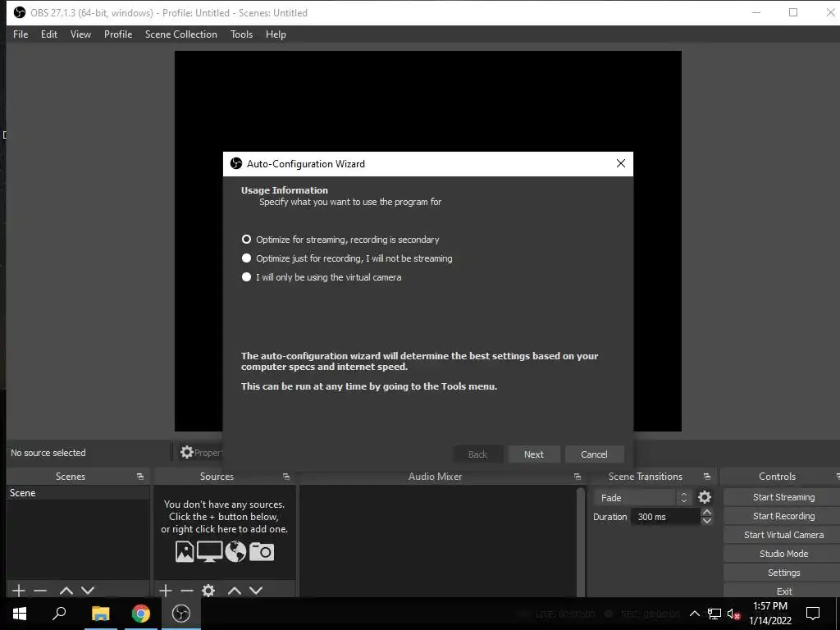The image size is (840, 630).
Task: Close the Auto-Configuration Wizard dialog
Action: coord(621,163)
